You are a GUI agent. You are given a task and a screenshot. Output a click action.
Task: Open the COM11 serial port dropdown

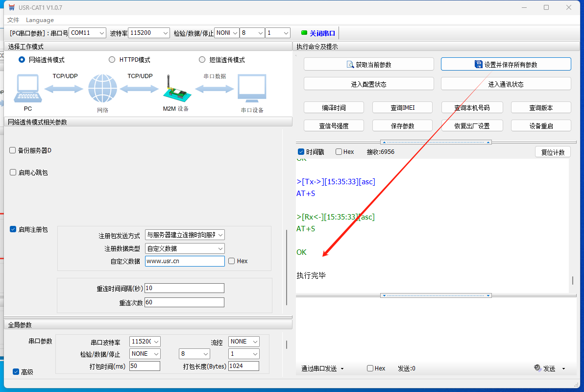(x=88, y=33)
